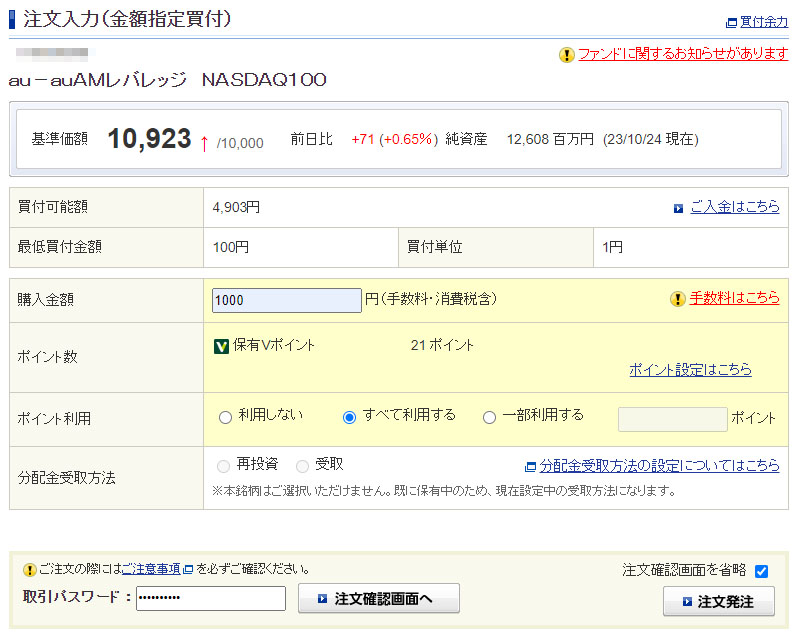Screen dimensions: 799x639
Task: Select the 再投資 distribution option
Action: point(224,466)
